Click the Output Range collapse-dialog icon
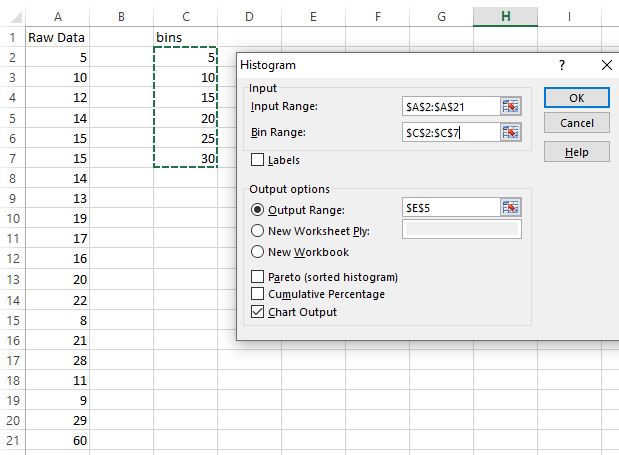Viewport: 619px width, 455px height. 510,208
